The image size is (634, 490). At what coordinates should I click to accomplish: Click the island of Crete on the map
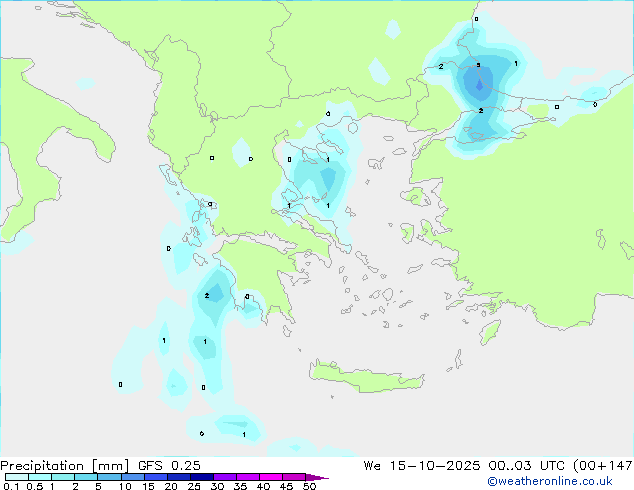click(367, 376)
